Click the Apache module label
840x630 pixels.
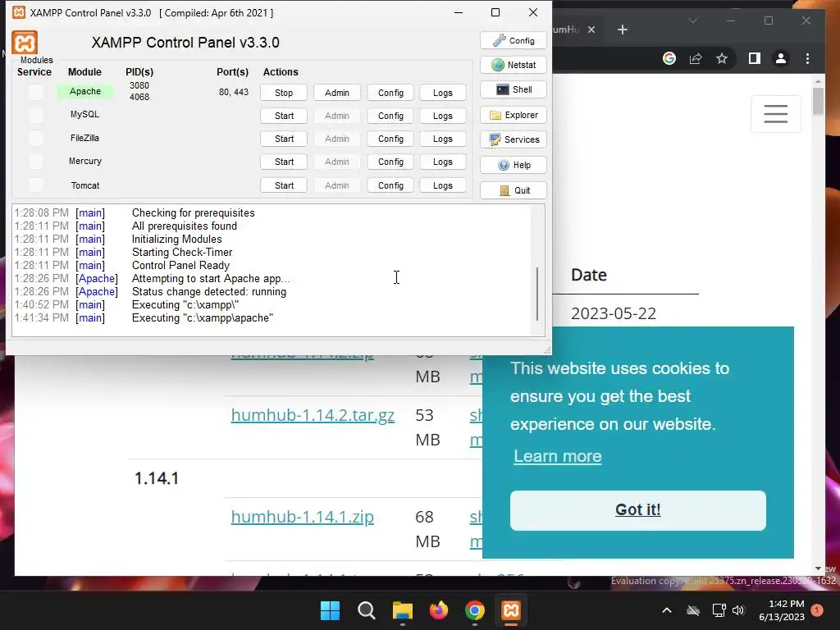coord(85,92)
